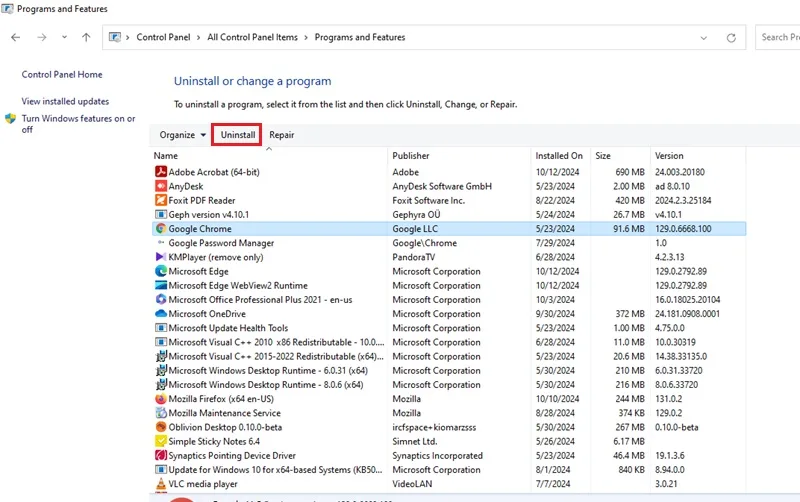Click the Edge WebView2 Runtime icon
This screenshot has width=800, height=502.
(161, 286)
